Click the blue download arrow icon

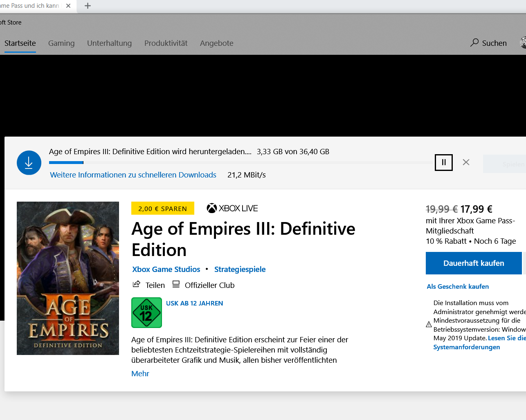[29, 162]
